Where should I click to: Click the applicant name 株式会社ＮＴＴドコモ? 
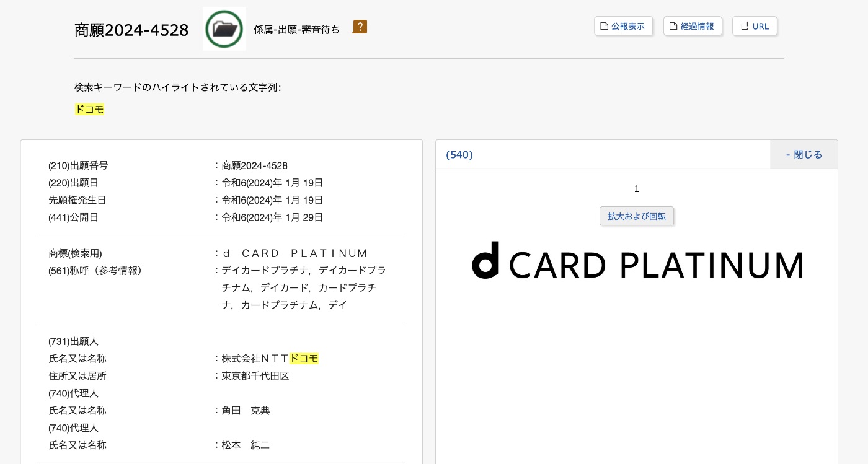270,359
